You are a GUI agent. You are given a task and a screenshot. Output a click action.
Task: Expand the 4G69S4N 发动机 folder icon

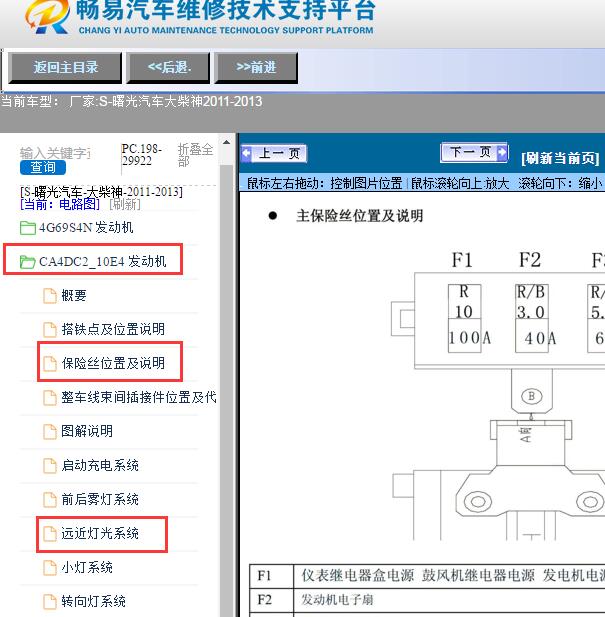[x=28, y=228]
